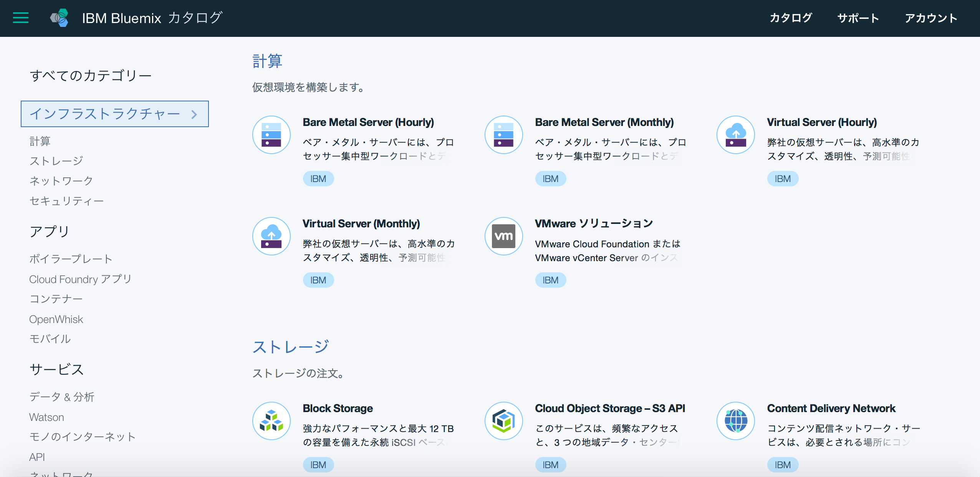Go to Cloud Foundry アプリ in sidebar
Viewport: 980px width, 477px height.
[81, 279]
